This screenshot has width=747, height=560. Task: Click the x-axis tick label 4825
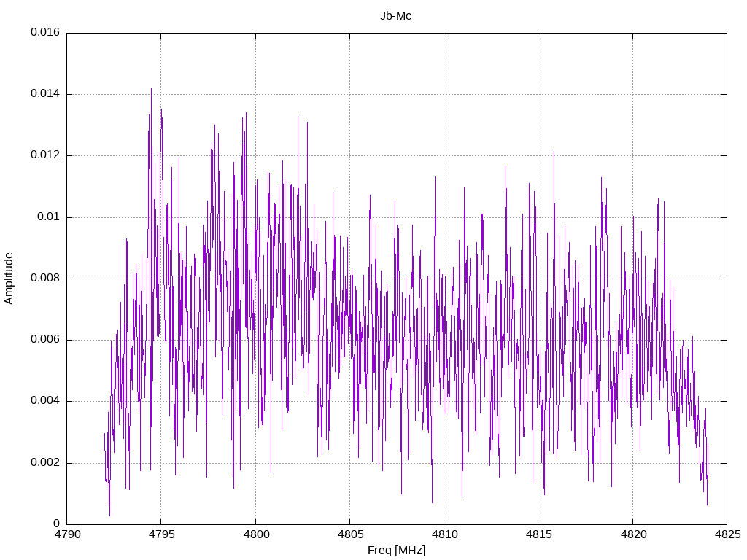(x=727, y=534)
